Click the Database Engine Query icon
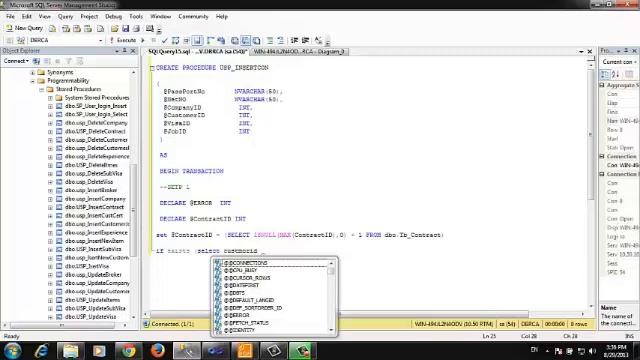The image size is (640, 360). [52, 29]
